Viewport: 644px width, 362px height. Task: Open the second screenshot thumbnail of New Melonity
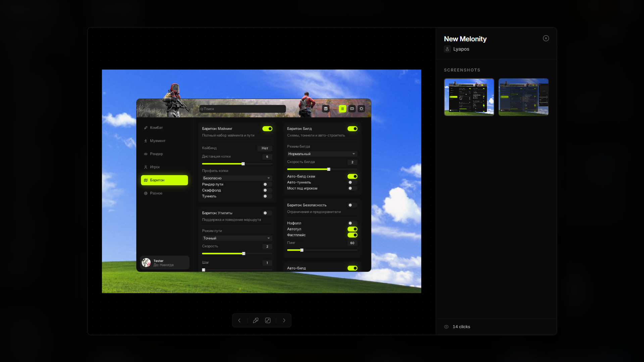point(523,97)
